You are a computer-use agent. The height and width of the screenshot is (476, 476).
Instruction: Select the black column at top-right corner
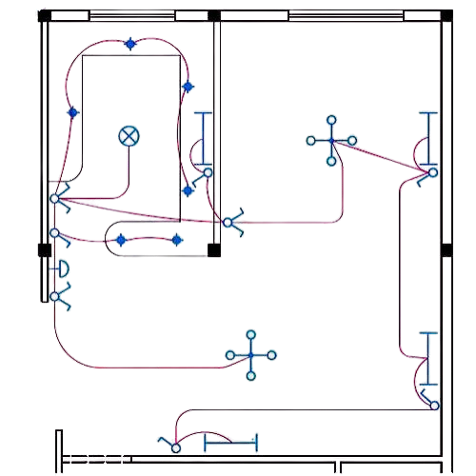point(446,15)
